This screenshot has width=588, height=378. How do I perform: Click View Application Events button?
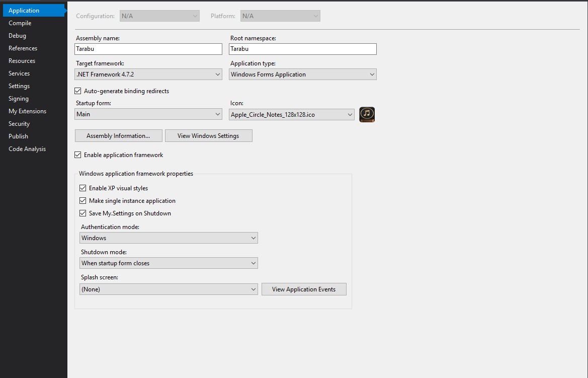coord(304,289)
